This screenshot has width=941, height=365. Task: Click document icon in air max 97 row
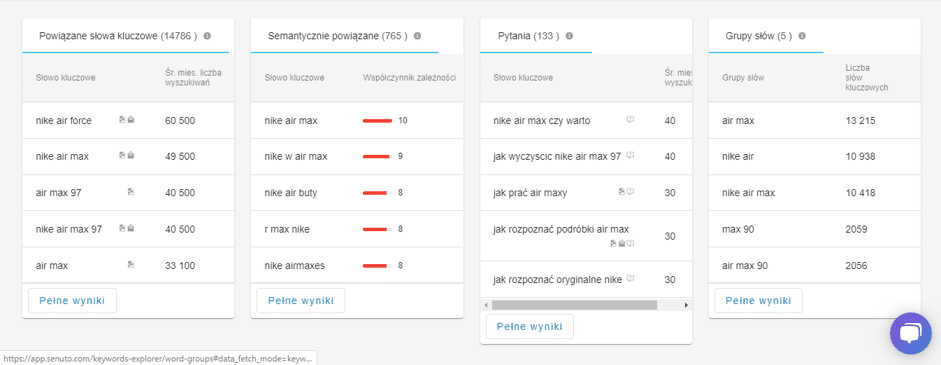131,192
